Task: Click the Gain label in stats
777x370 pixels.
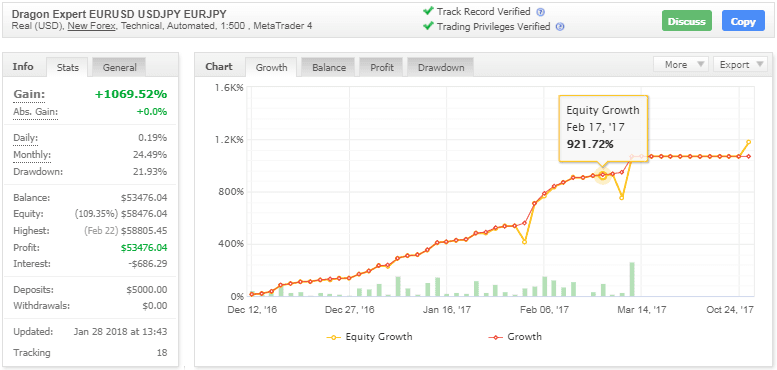Action: pyautogui.click(x=29, y=94)
